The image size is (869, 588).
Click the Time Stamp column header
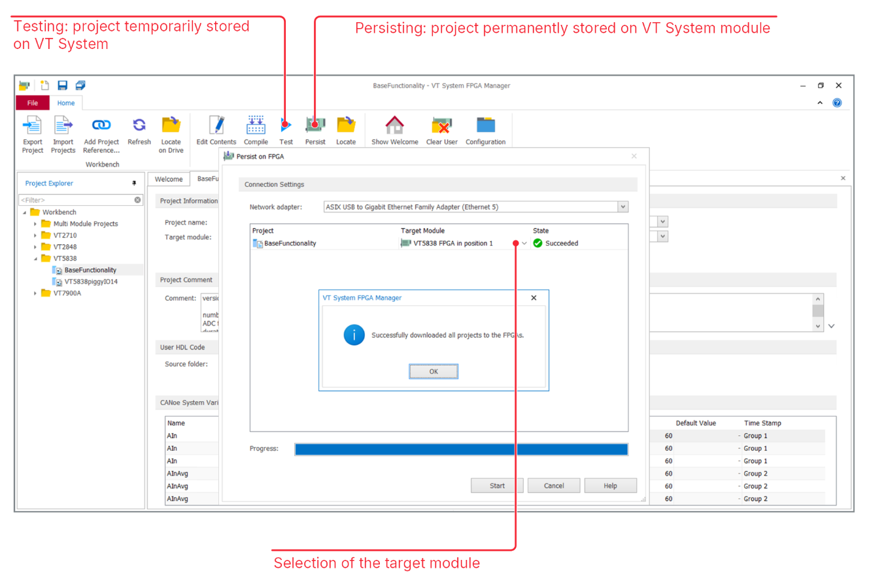coord(762,423)
